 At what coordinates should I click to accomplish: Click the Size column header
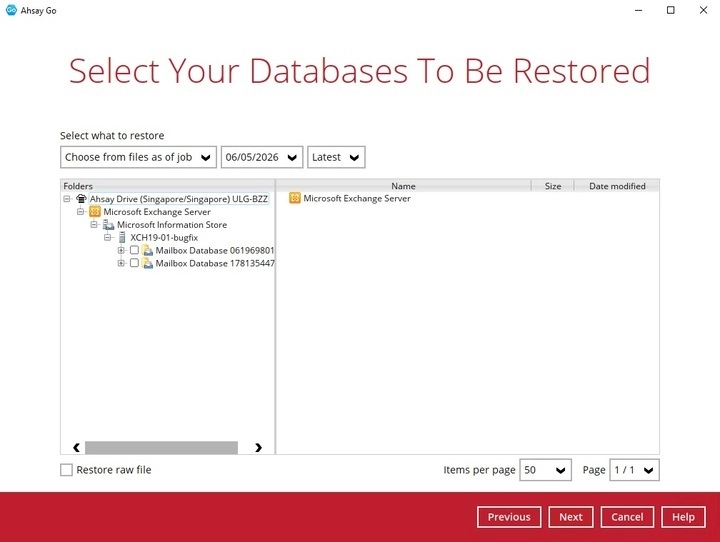click(553, 186)
